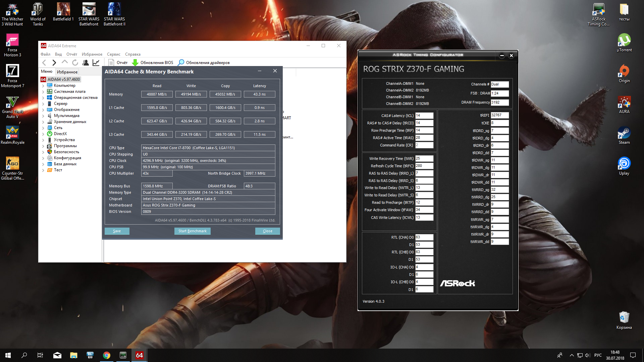This screenshot has width=644, height=362.
Task: Click the graph chart toolbar icon
Action: (x=96, y=63)
